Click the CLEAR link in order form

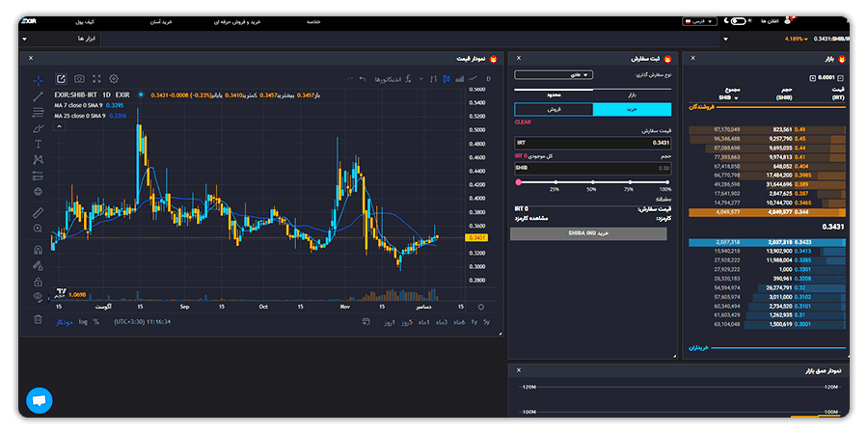point(523,122)
